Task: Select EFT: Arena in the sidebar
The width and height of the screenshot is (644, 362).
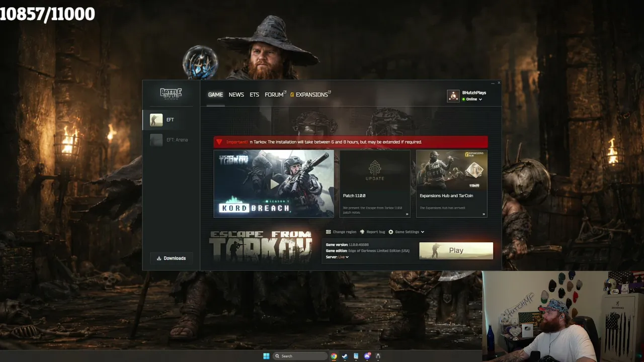Action: coord(171,140)
